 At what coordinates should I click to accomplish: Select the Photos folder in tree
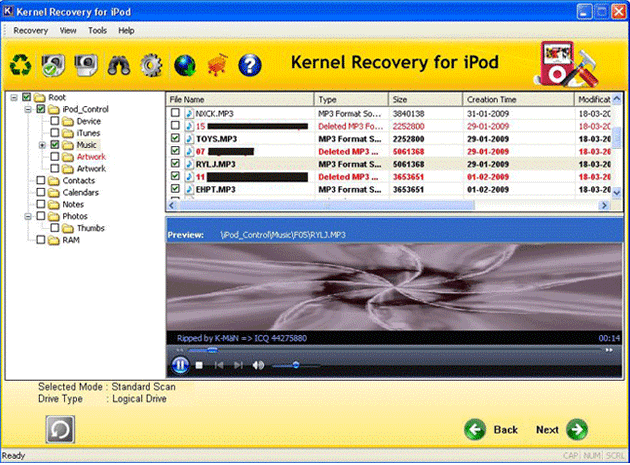[x=75, y=216]
